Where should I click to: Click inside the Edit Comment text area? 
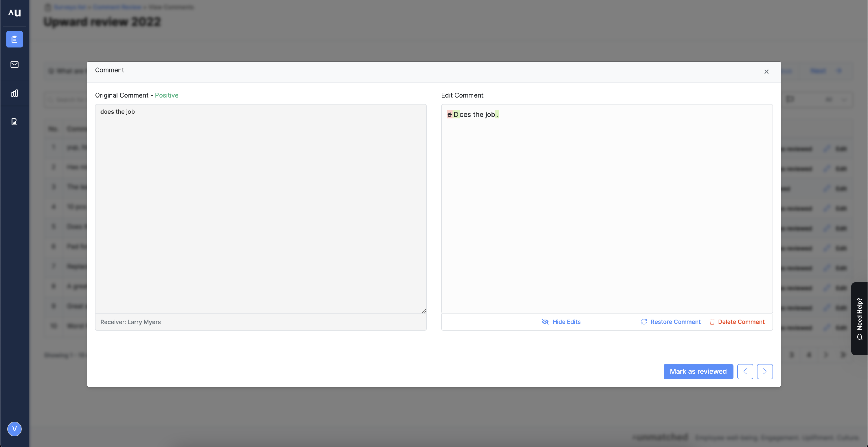[607, 208]
